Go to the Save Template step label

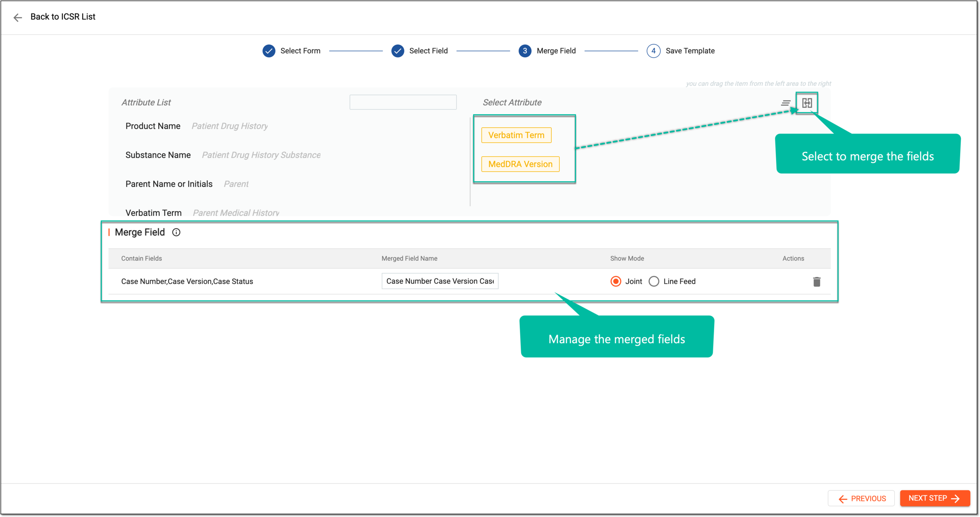coord(690,51)
